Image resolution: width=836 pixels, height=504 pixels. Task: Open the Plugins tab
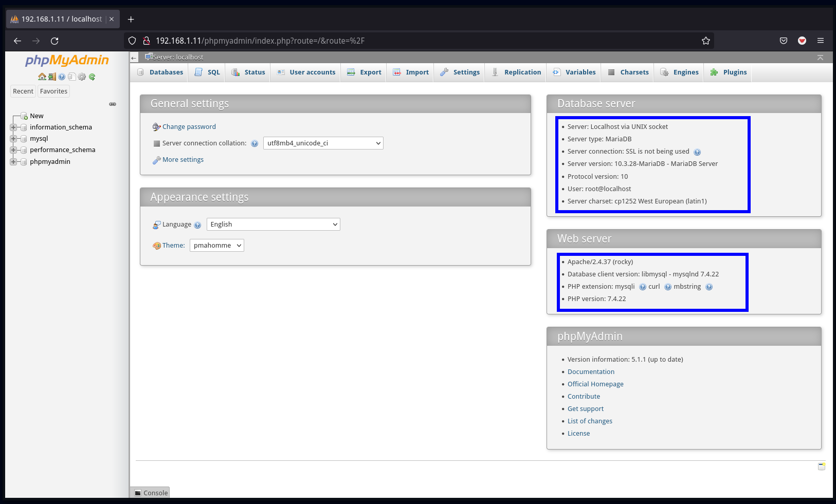(x=729, y=72)
